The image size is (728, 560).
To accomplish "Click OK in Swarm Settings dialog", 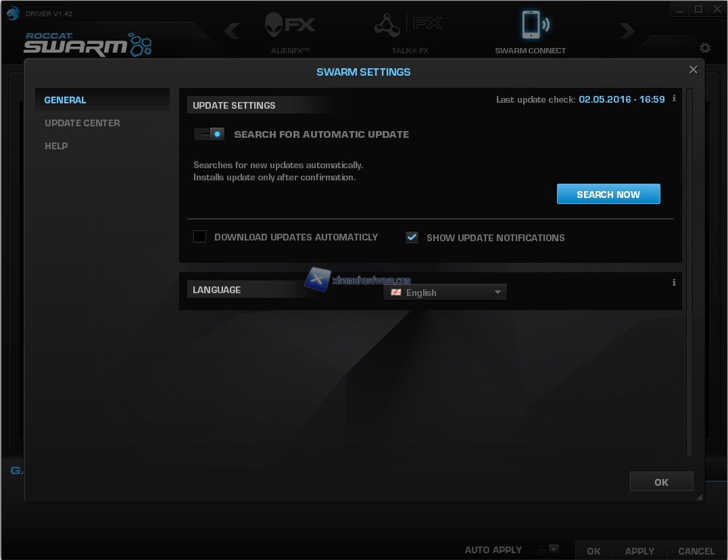I will pyautogui.click(x=661, y=482).
